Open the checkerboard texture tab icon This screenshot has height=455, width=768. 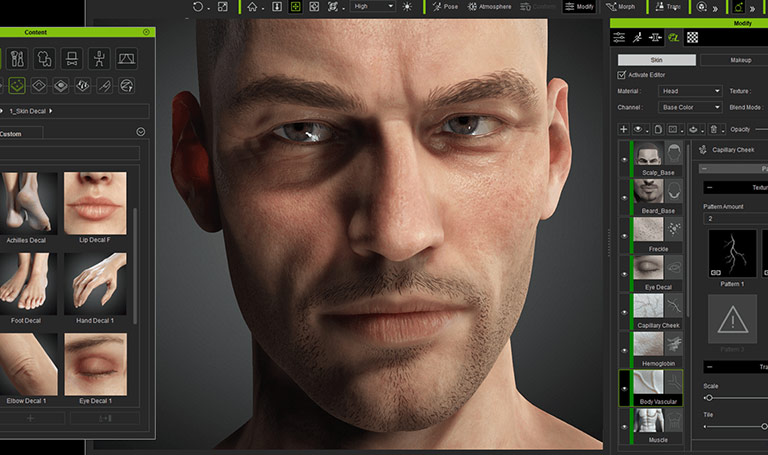(692, 38)
